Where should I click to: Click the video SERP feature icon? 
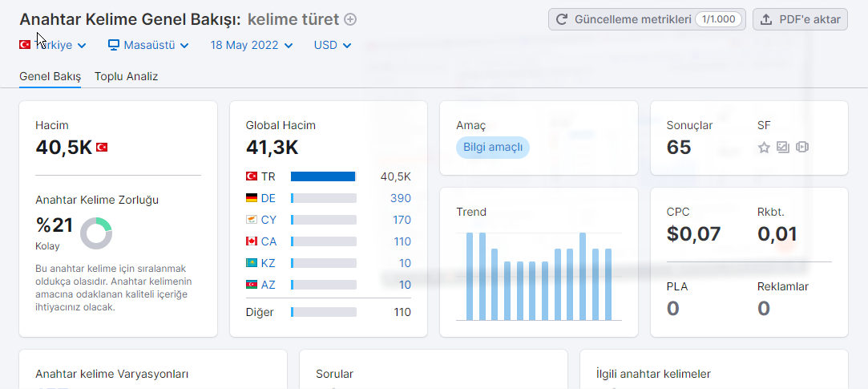(802, 147)
